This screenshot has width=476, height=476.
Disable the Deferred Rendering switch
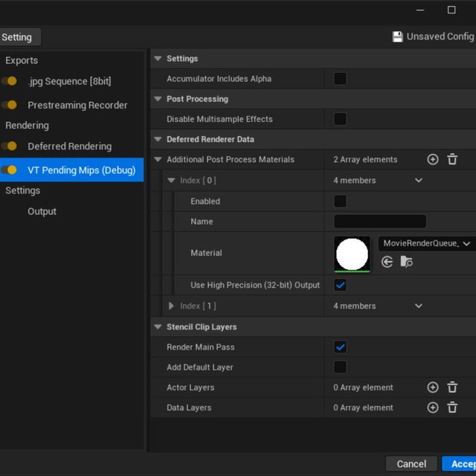click(10, 147)
